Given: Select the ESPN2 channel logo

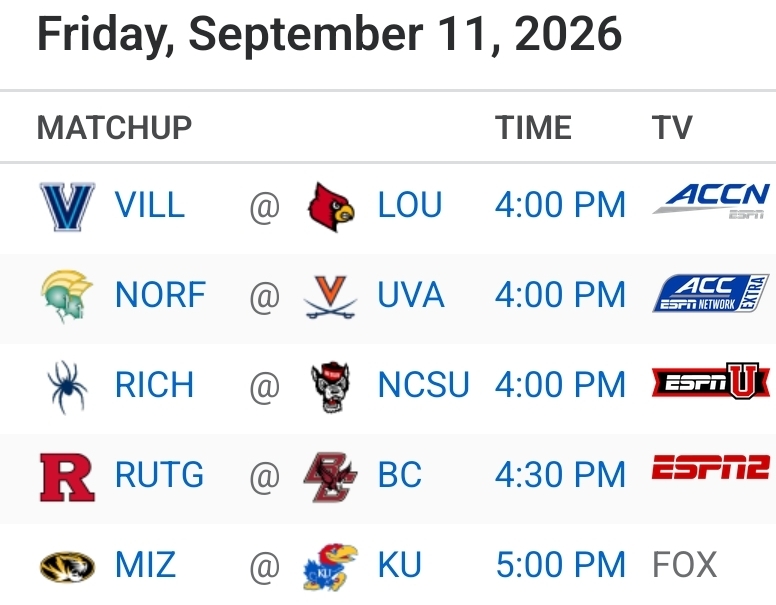Looking at the screenshot, I should tap(711, 468).
